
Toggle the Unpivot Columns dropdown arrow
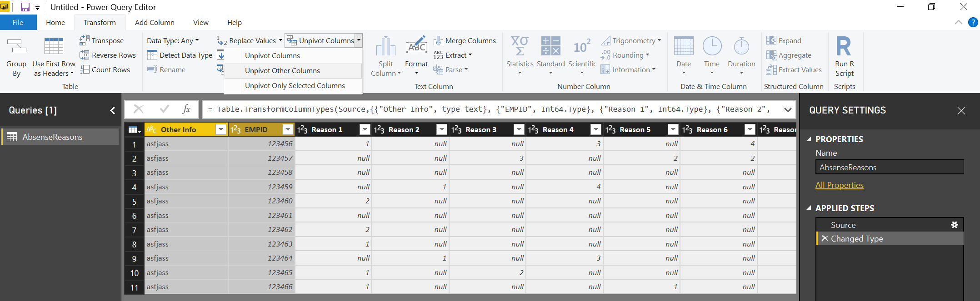pyautogui.click(x=359, y=40)
